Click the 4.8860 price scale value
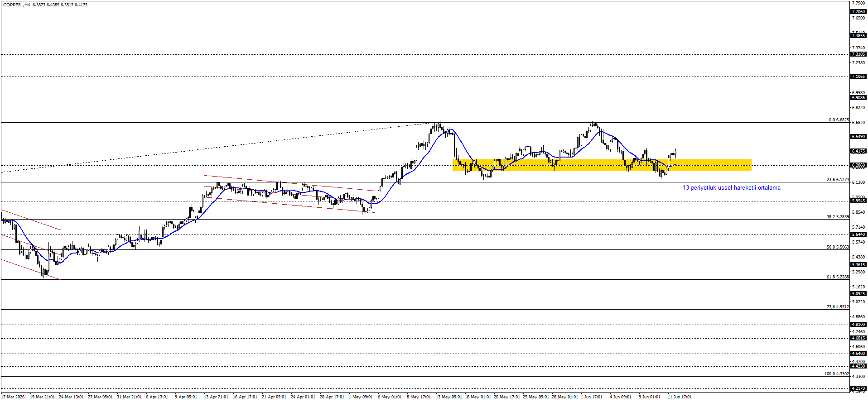Screen dimensions: 868x402 click(858, 317)
